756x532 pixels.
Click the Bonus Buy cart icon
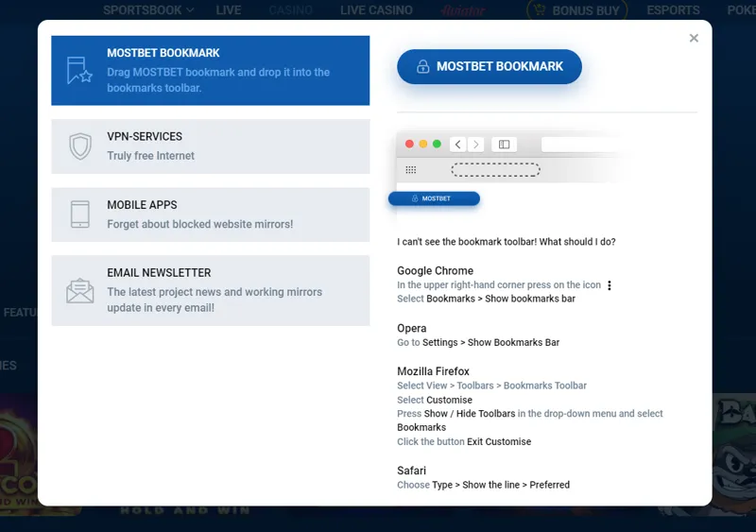click(539, 10)
